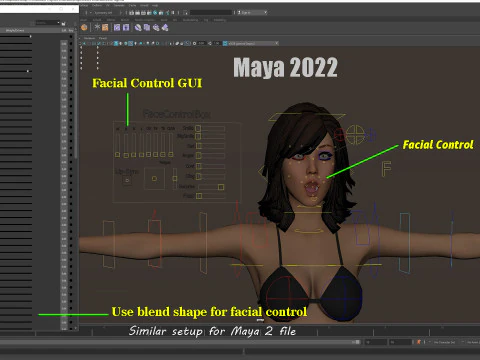
Task: Open the viewport Renderer menu
Action: tap(89, 38)
